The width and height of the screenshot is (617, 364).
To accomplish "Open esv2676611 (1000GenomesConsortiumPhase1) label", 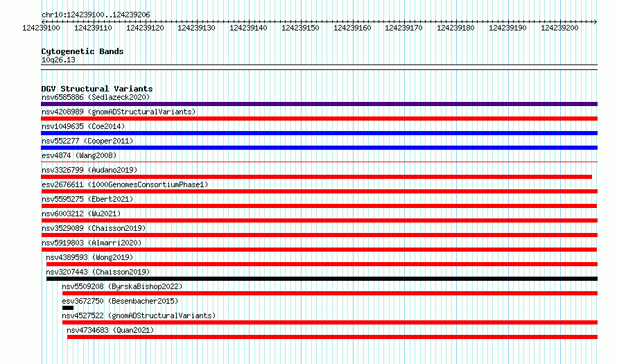I will 125,184.
